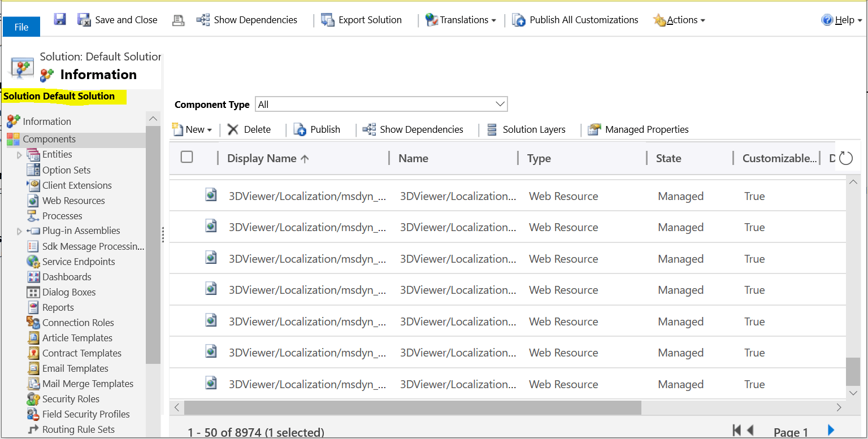Jump to first page icon
The image size is (868, 439).
click(736, 431)
